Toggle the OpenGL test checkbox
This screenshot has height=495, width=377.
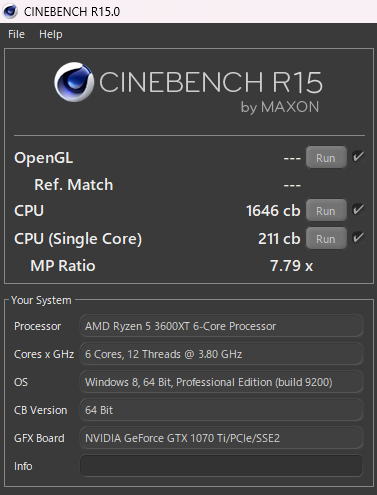pos(358,156)
